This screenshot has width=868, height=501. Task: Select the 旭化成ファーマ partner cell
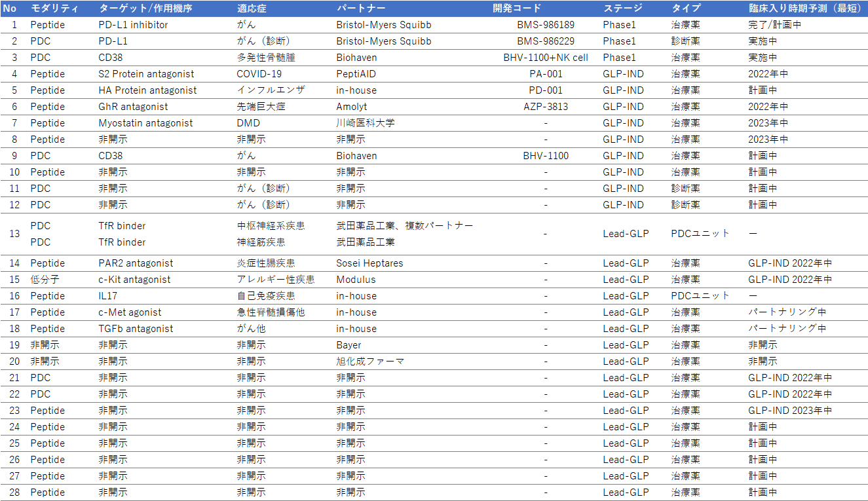coord(371,362)
